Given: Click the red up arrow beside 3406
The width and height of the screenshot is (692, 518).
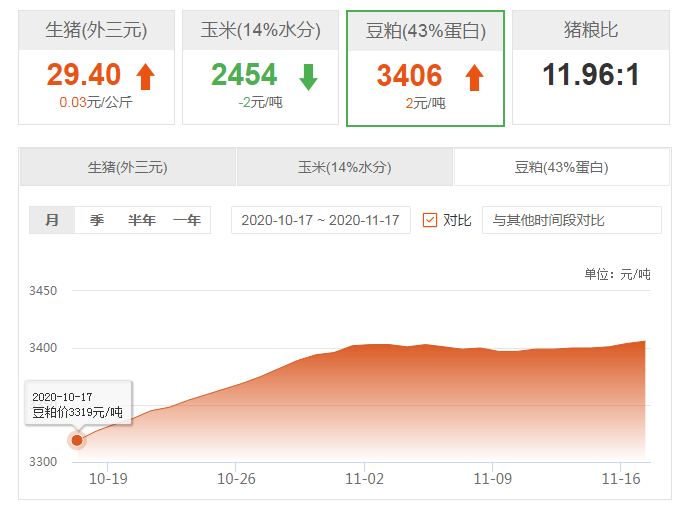Looking at the screenshot, I should click(474, 78).
